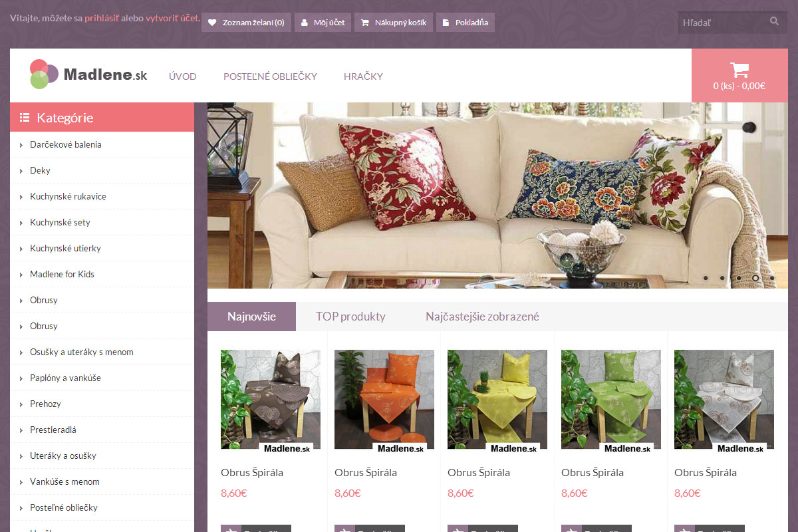
Task: Click the sofa cushions banner image
Action: pyautogui.click(x=497, y=196)
